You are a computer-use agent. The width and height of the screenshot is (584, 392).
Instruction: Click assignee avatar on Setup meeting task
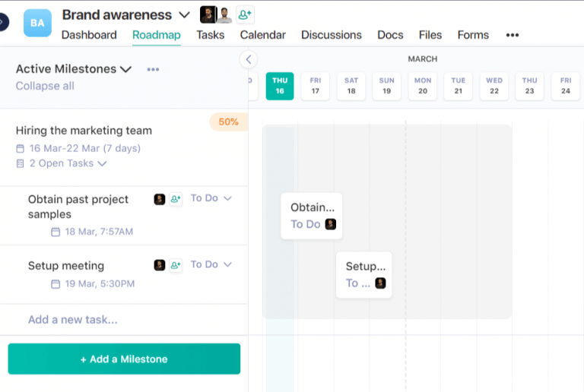point(160,265)
